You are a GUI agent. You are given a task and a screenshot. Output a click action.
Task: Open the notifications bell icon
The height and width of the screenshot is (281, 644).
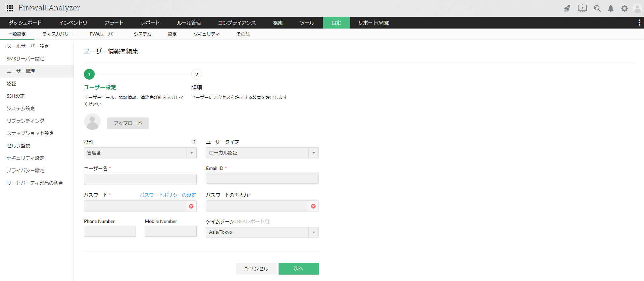[x=611, y=8]
